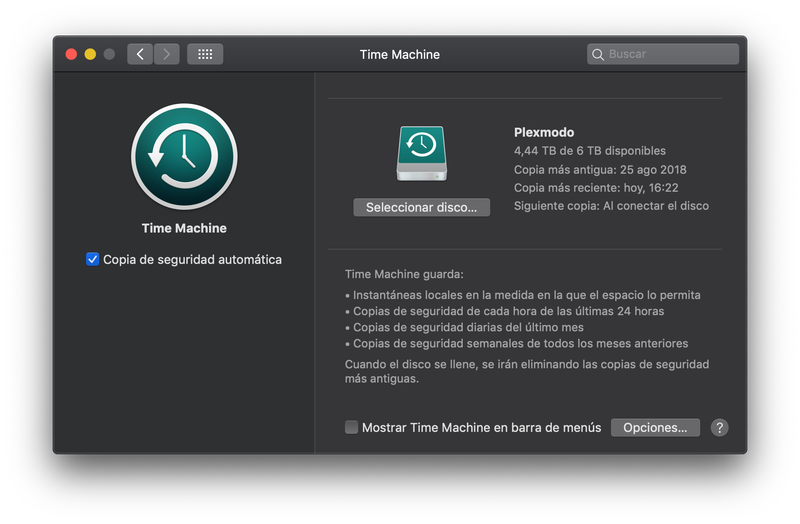Minimize window with the yellow button

point(90,54)
